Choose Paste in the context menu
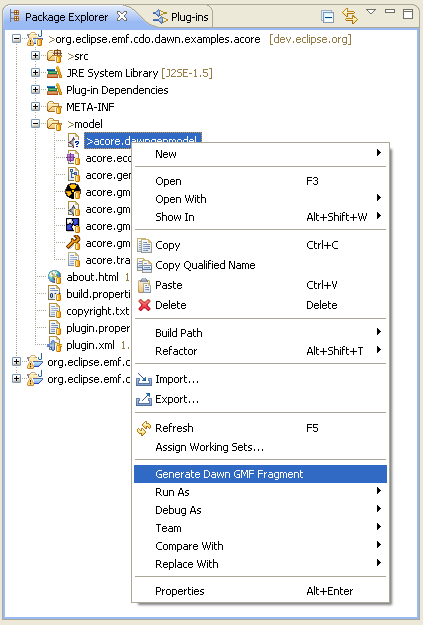Image resolution: width=423 pixels, height=625 pixels. (260, 285)
